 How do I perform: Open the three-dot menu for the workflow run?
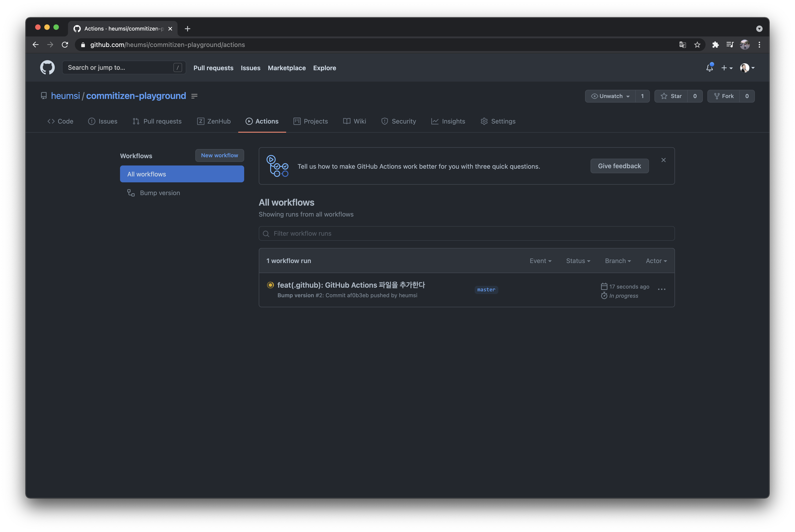661,289
